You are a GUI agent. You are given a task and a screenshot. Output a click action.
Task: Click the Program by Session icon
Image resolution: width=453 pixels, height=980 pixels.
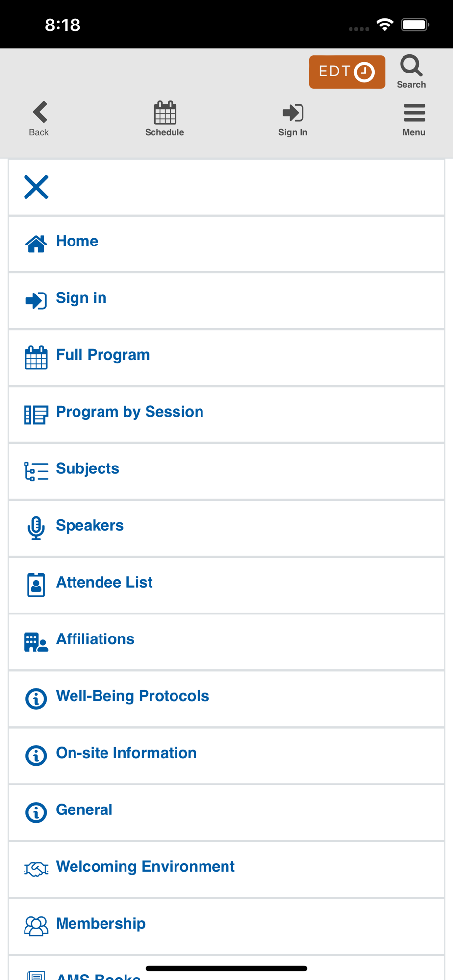click(36, 415)
